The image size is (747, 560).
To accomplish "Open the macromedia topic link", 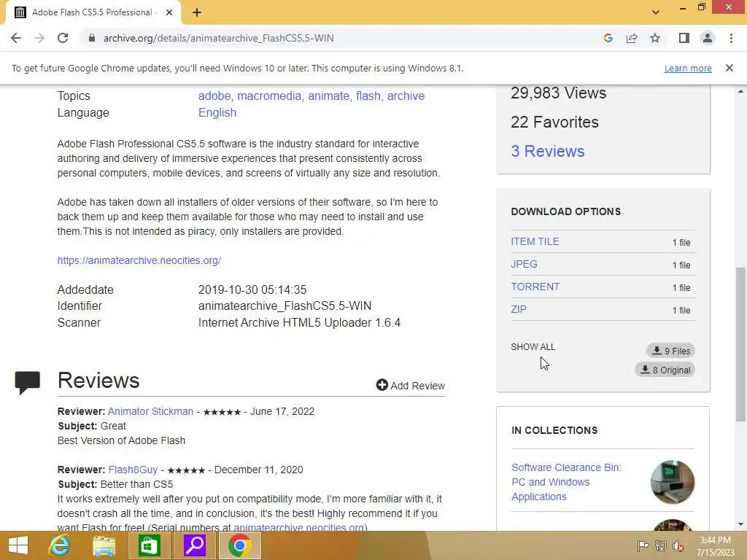I will (x=269, y=96).
